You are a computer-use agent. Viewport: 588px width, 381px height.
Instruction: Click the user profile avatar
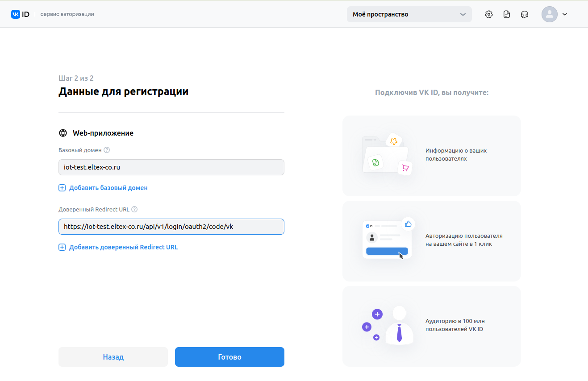pos(549,14)
